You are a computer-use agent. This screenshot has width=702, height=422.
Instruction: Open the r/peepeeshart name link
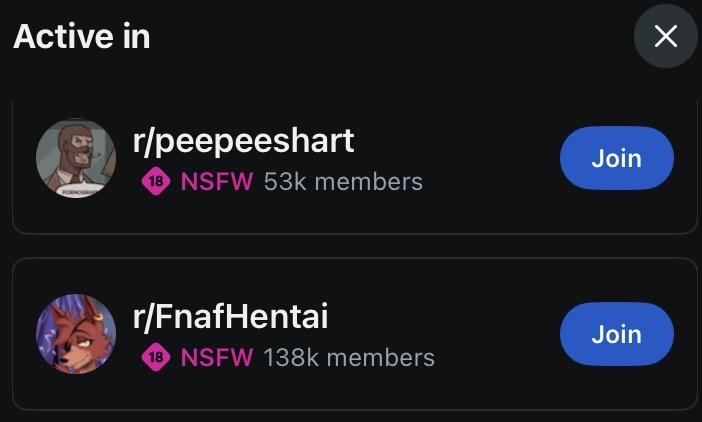[x=243, y=140]
